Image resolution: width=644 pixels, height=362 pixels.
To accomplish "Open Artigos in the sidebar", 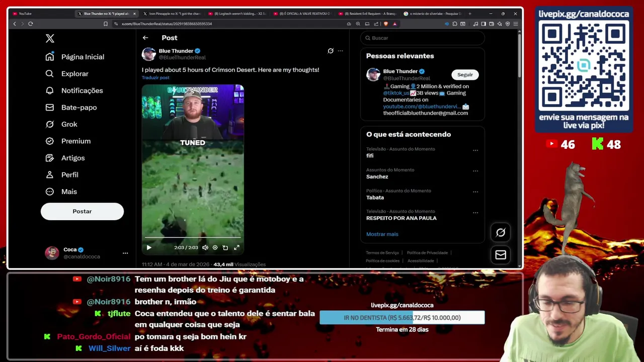I will tap(65, 158).
